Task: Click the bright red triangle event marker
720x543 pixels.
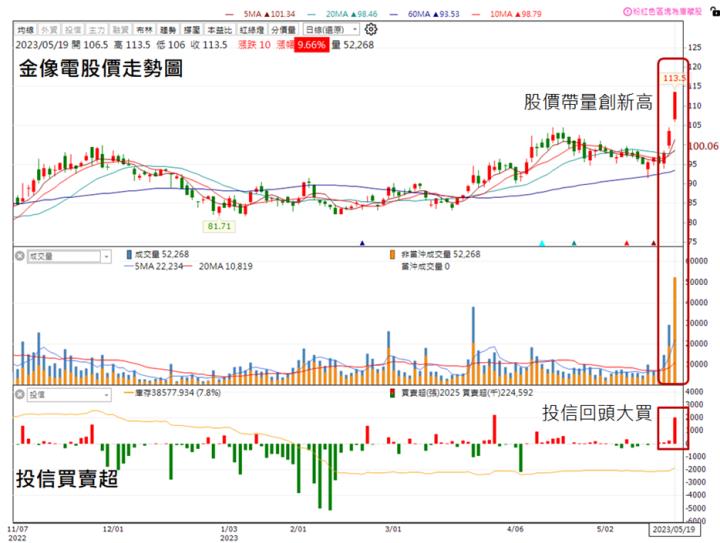Action: pyautogui.click(x=627, y=243)
